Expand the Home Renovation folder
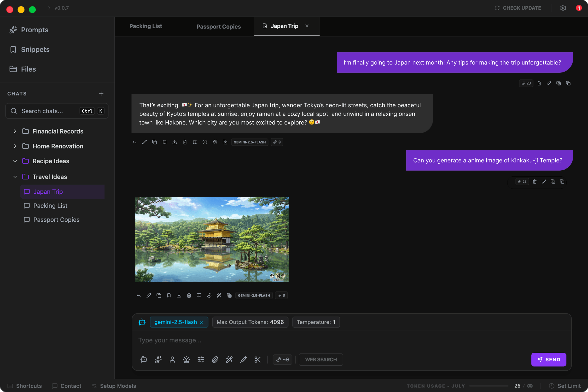 [x=15, y=146]
